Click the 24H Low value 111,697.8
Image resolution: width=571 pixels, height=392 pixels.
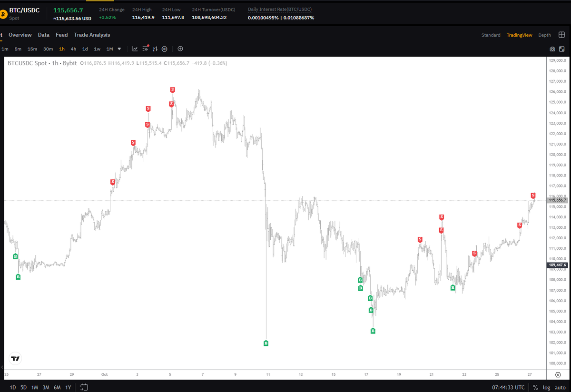tap(173, 18)
